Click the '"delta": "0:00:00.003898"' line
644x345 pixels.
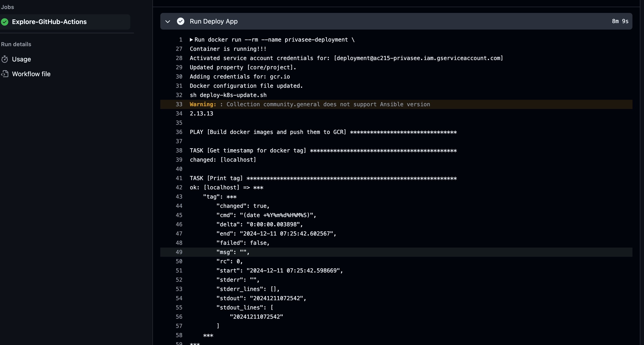(259, 224)
